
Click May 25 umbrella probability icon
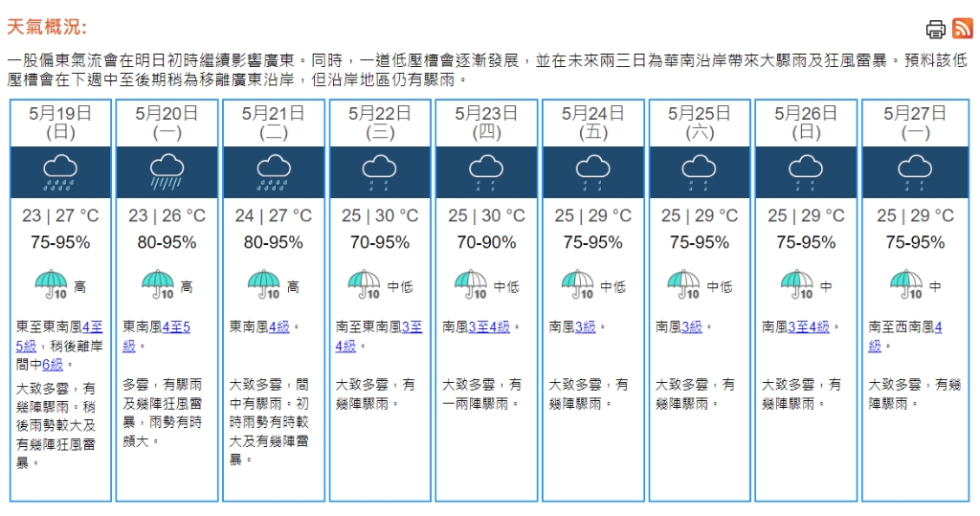pyautogui.click(x=683, y=284)
